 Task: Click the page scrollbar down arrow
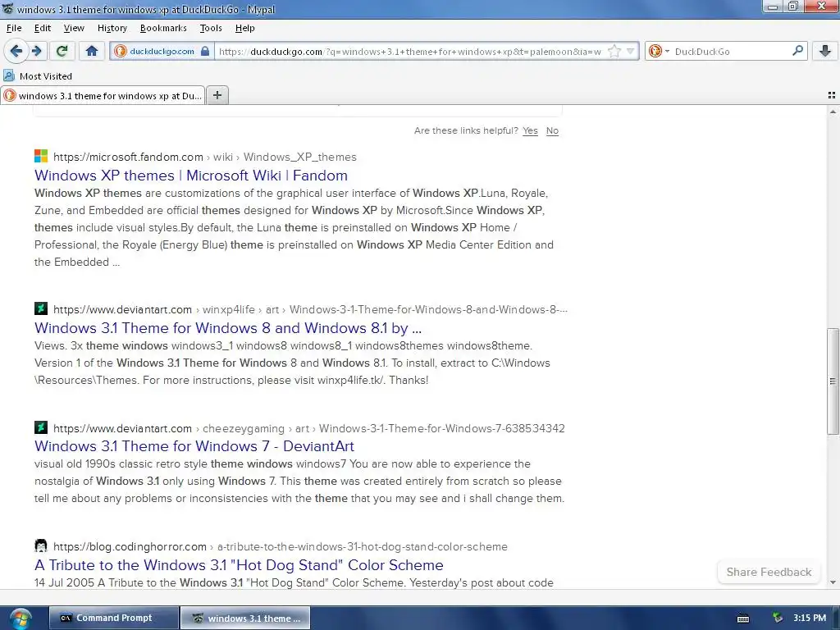pos(833,582)
